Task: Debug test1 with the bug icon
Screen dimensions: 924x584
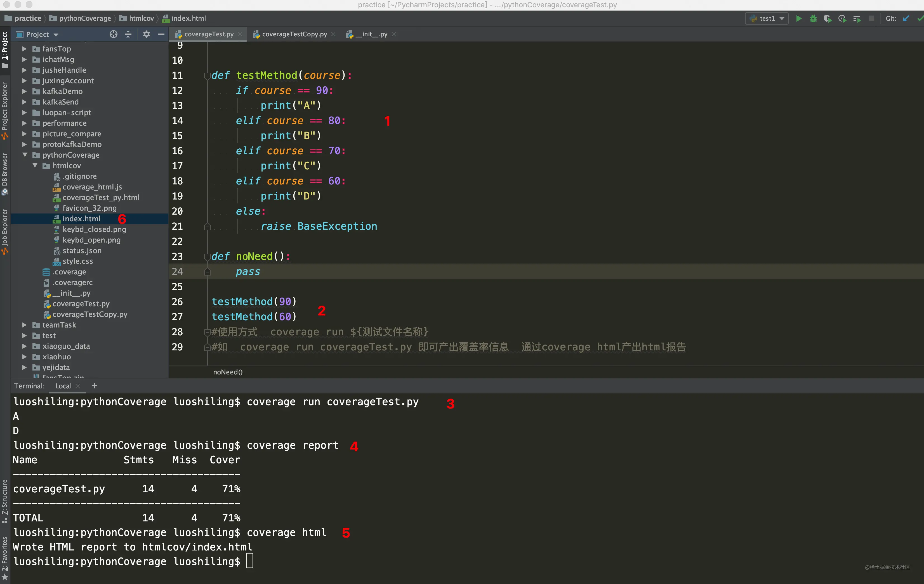Action: (813, 18)
